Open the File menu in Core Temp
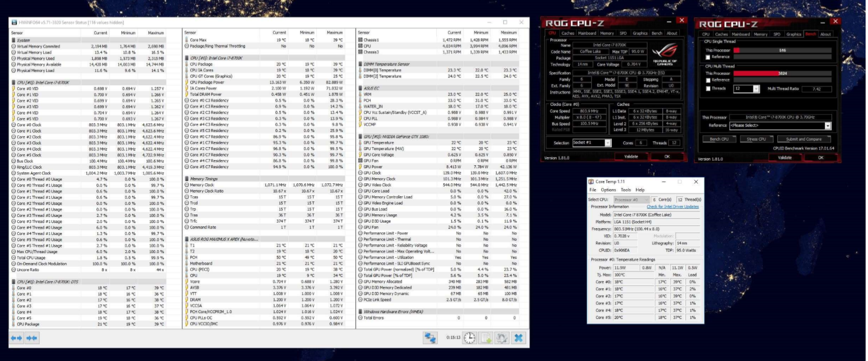The width and height of the screenshot is (868, 361). (x=593, y=190)
